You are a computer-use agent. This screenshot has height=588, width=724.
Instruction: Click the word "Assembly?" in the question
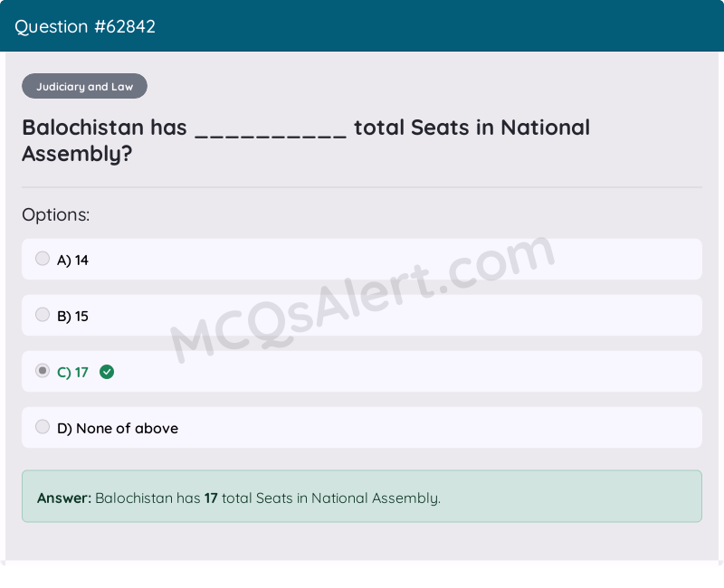(77, 155)
